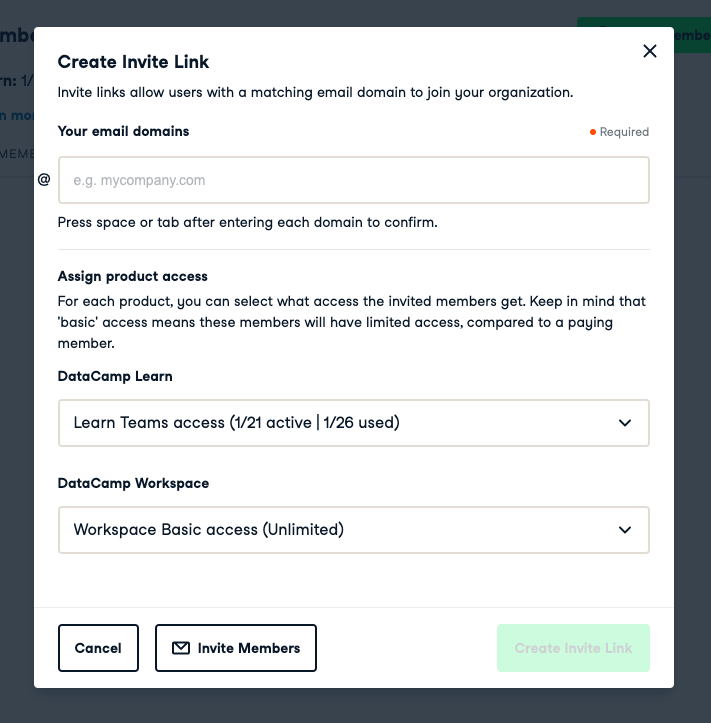Click the chevron arrow in DataCamp Workspace field
The height and width of the screenshot is (723, 711).
click(625, 530)
